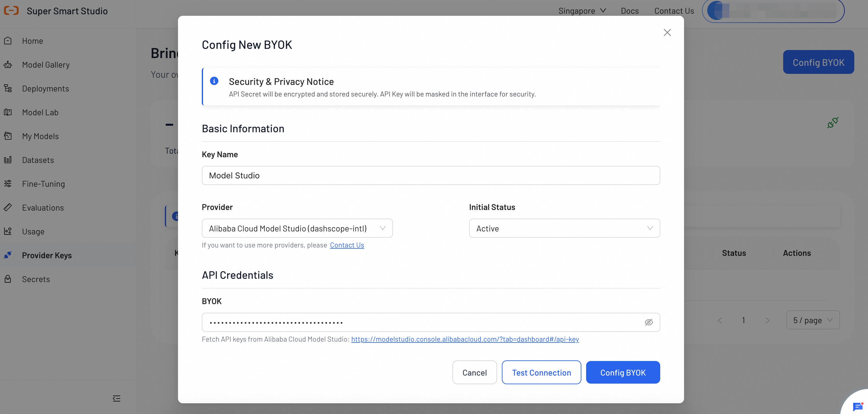The width and height of the screenshot is (868, 414).
Task: Select Provider Keys menu item
Action: point(47,255)
